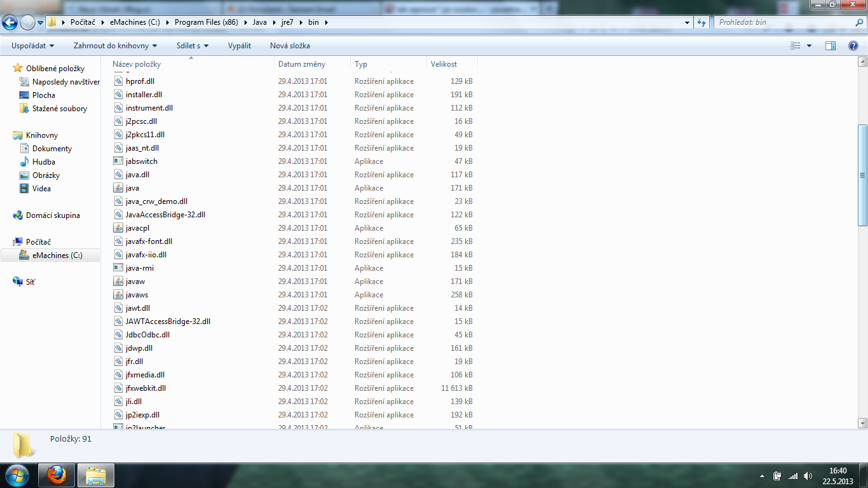Click the 'Vypálit' toolbar button
The width and height of the screenshot is (868, 488).
(240, 46)
